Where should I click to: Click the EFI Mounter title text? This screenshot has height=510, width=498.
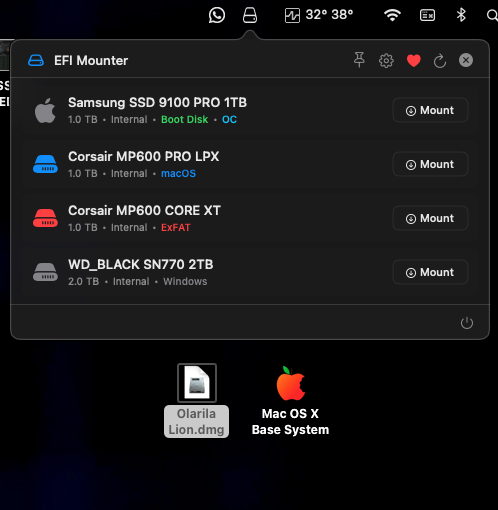click(91, 61)
